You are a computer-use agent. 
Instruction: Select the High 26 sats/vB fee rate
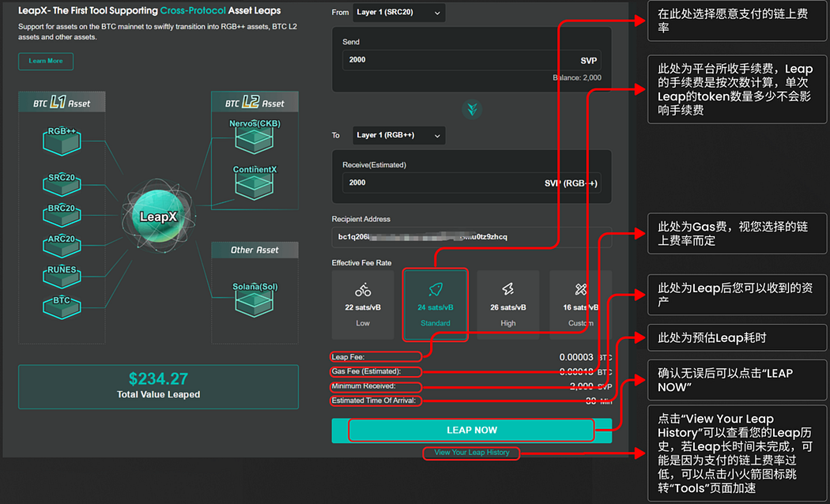[x=507, y=305]
